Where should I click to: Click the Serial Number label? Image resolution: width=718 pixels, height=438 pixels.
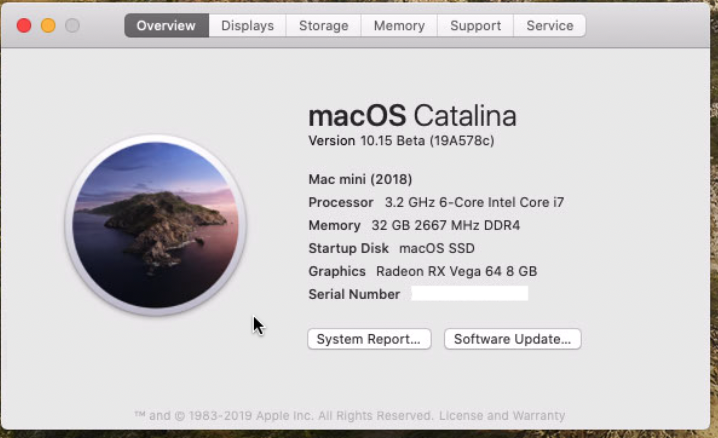(354, 294)
